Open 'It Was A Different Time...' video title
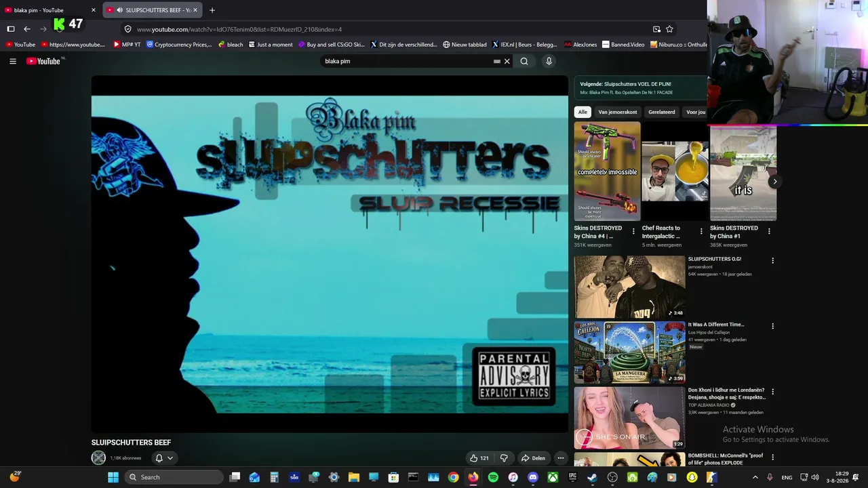 (716, 325)
